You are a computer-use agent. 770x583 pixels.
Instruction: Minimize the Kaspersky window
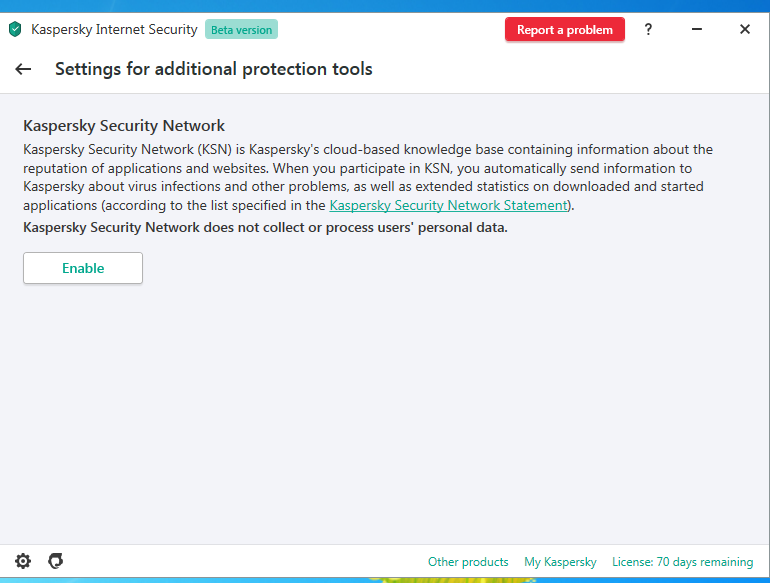coord(696,30)
